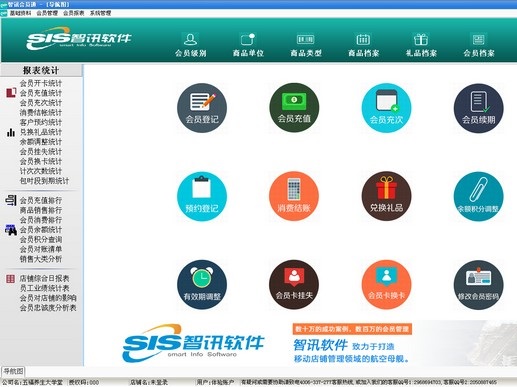Open 余额调整统计 report
The image size is (517, 387).
click(x=41, y=142)
